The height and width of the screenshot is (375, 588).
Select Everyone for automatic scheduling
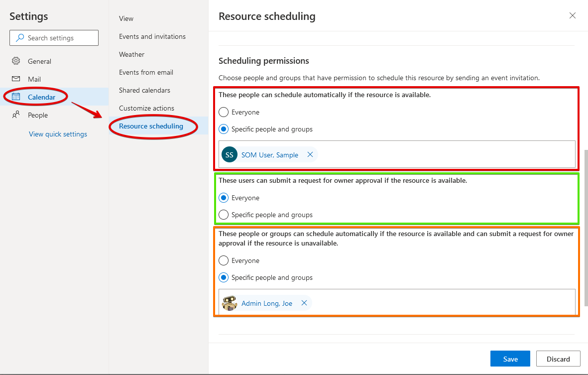pos(224,112)
